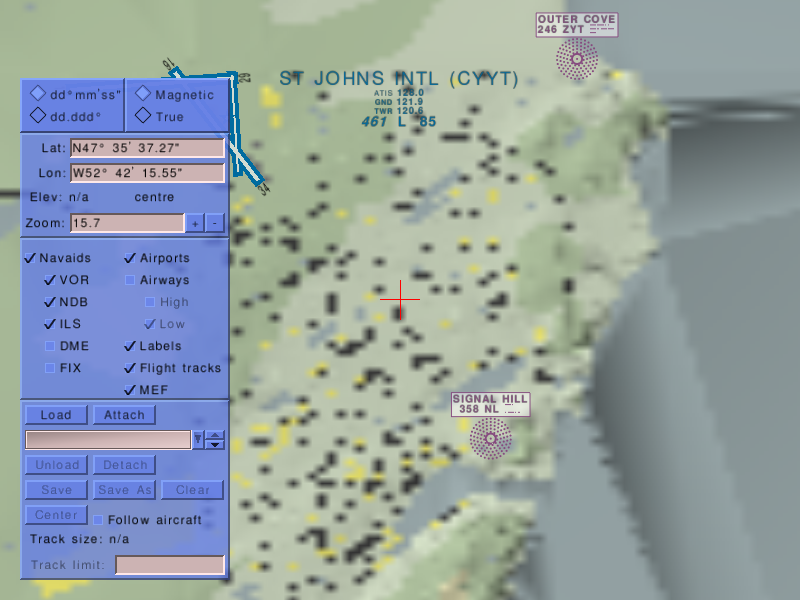Click the Signal Hill NDB beacon symbol
Image resolution: width=800 pixels, height=600 pixels.
click(x=490, y=437)
